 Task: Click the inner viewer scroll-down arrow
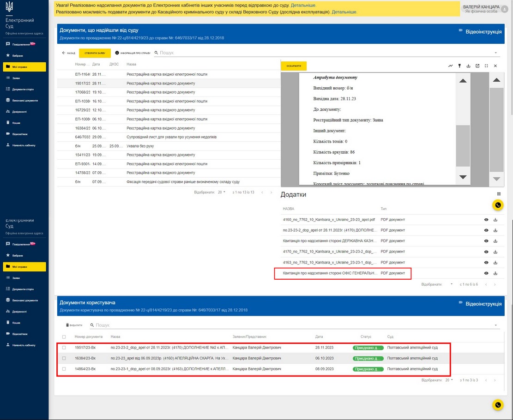(x=463, y=177)
